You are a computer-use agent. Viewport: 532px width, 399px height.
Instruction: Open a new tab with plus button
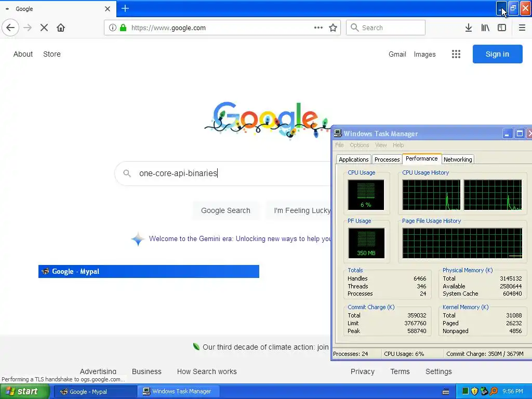click(x=125, y=8)
